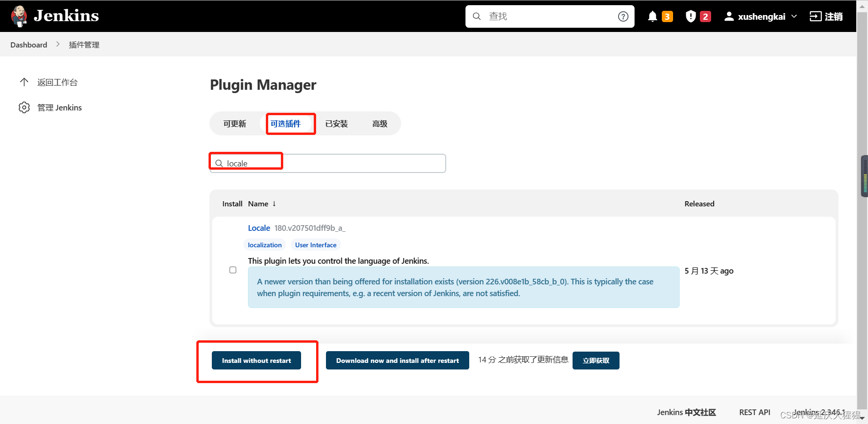Click the '5 月 13 天 ago' release date
The image size is (868, 424).
(x=709, y=271)
